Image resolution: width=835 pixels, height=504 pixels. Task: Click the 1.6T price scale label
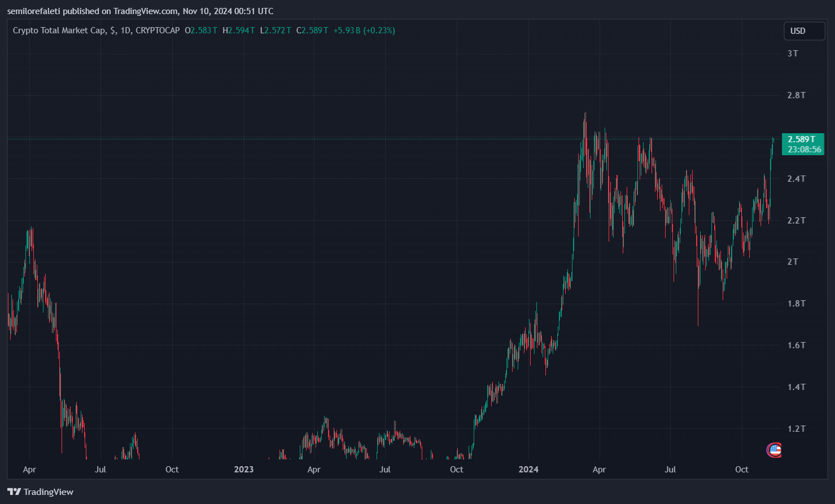pos(796,345)
